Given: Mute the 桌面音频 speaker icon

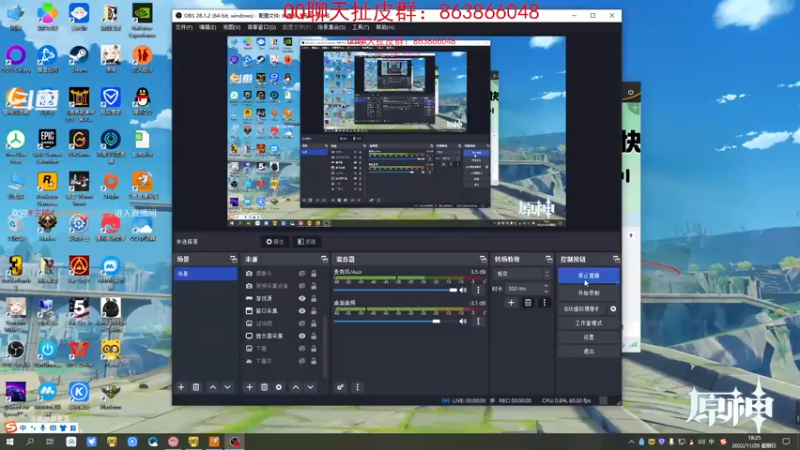Looking at the screenshot, I should [463, 321].
